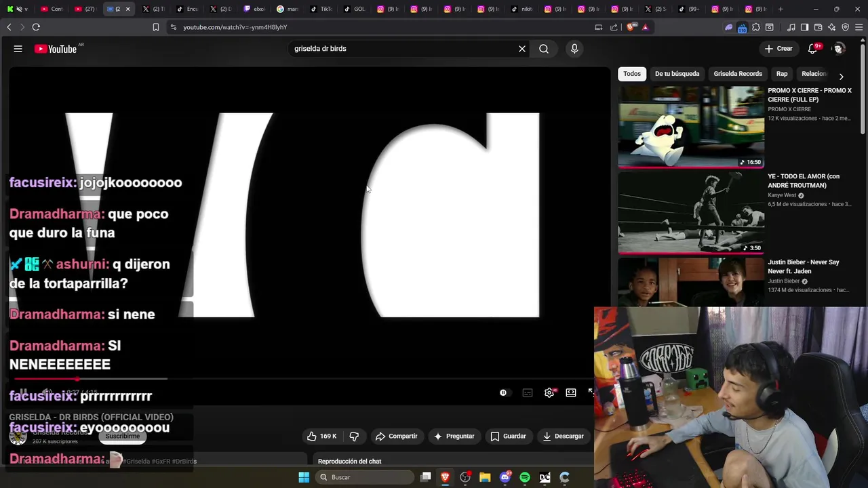The image size is (868, 488).
Task: Click the Descargar download button
Action: [563, 436]
